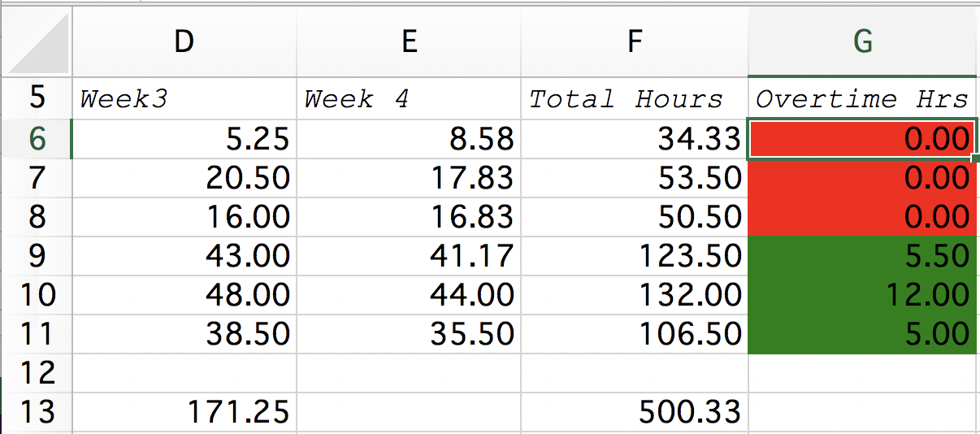This screenshot has height=434, width=980.
Task: Select cell containing 132.00
Action: (635, 295)
